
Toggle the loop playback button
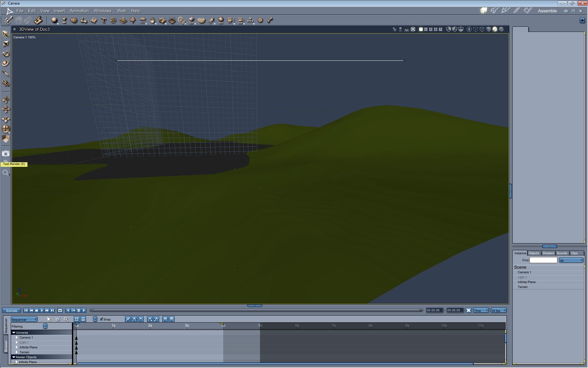click(x=60, y=310)
